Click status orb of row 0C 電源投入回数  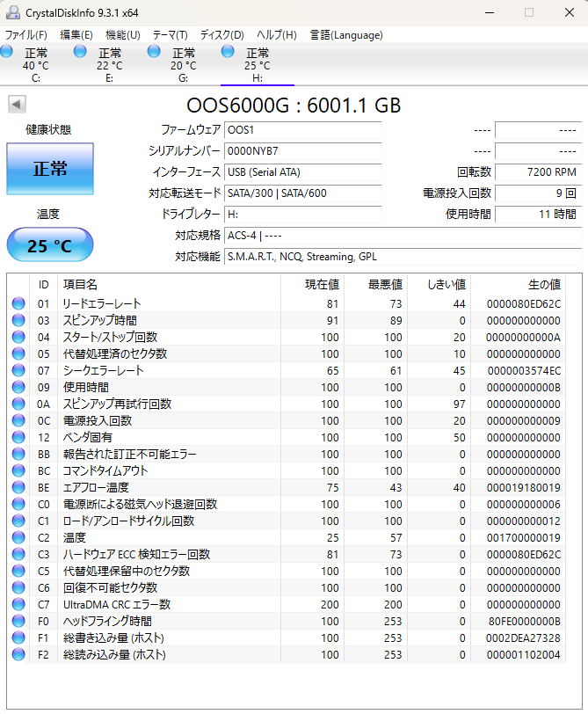18,420
